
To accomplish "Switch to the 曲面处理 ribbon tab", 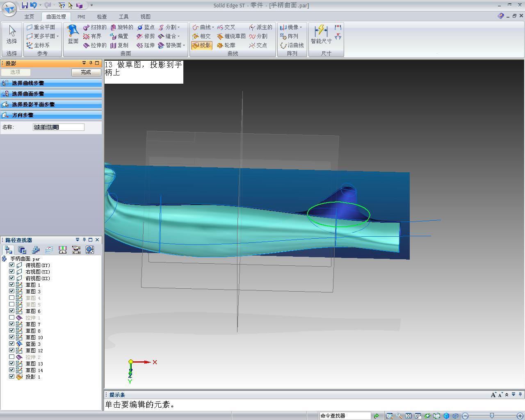I will 56,17.
